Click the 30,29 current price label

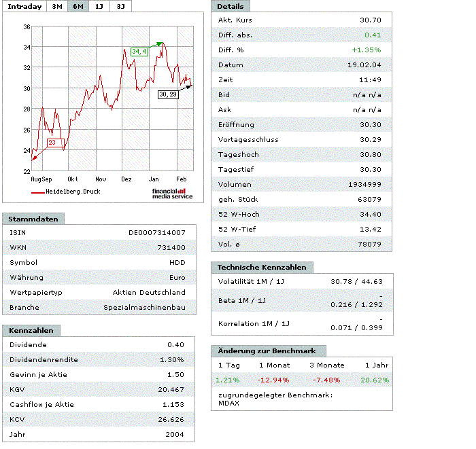(167, 94)
